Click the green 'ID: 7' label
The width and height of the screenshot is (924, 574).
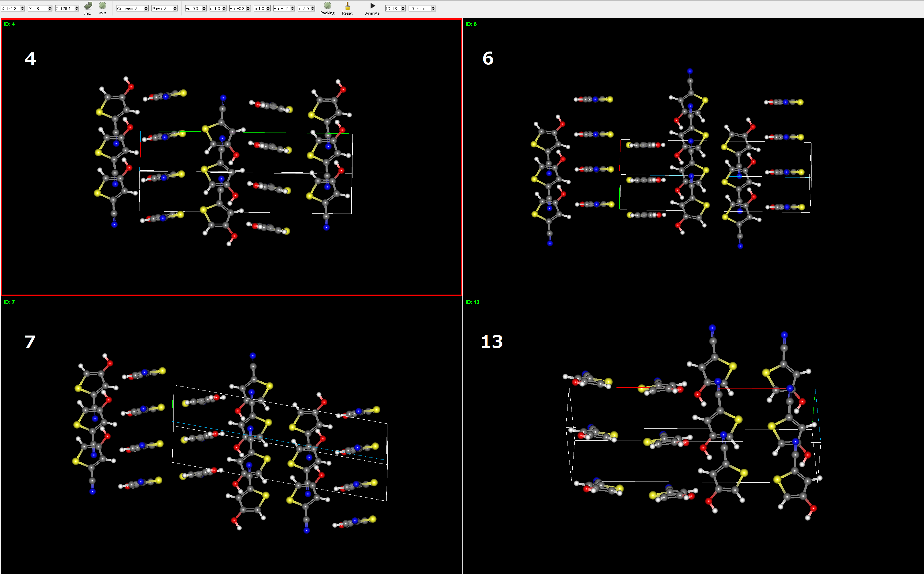pos(9,302)
